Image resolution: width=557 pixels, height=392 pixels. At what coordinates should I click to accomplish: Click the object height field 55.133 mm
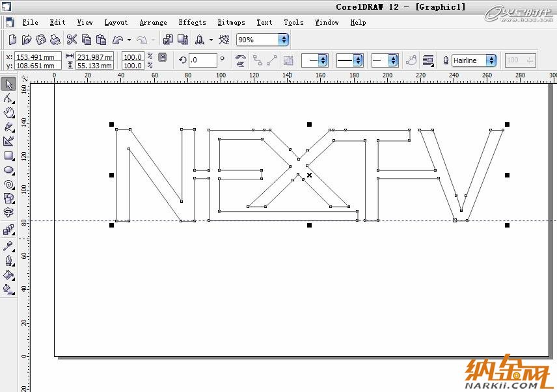[x=94, y=65]
